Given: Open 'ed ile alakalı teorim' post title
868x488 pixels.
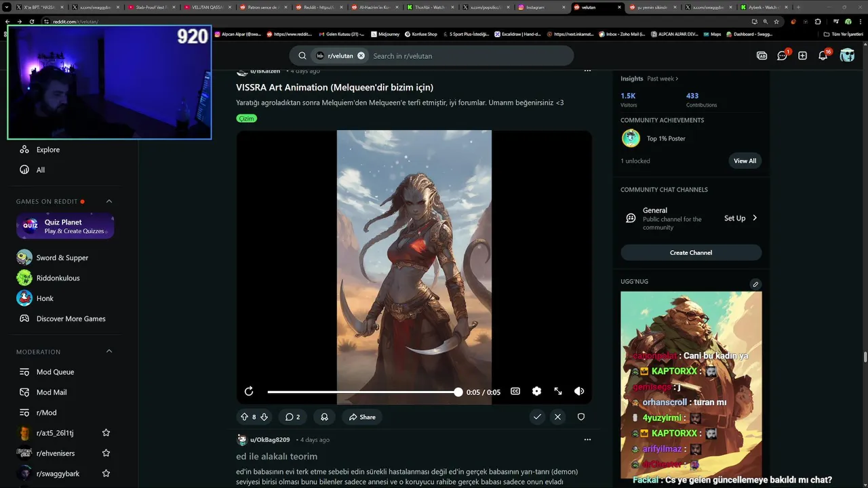Looking at the screenshot, I should [277, 456].
